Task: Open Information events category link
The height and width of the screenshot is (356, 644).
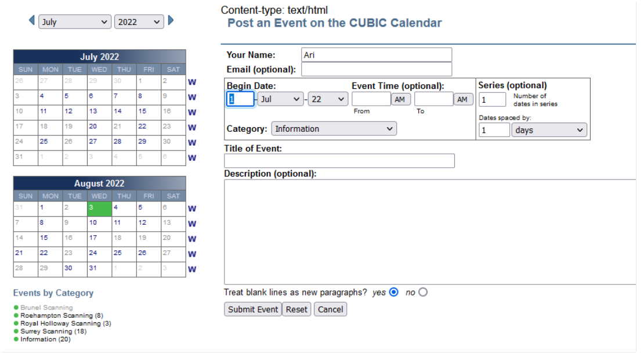Action: pyautogui.click(x=45, y=339)
